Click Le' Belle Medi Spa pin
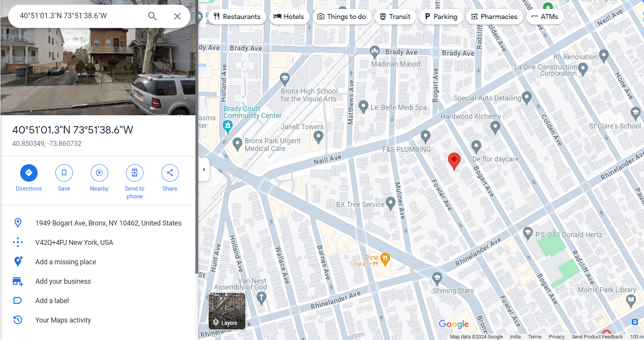This screenshot has width=644, height=340. (x=363, y=106)
